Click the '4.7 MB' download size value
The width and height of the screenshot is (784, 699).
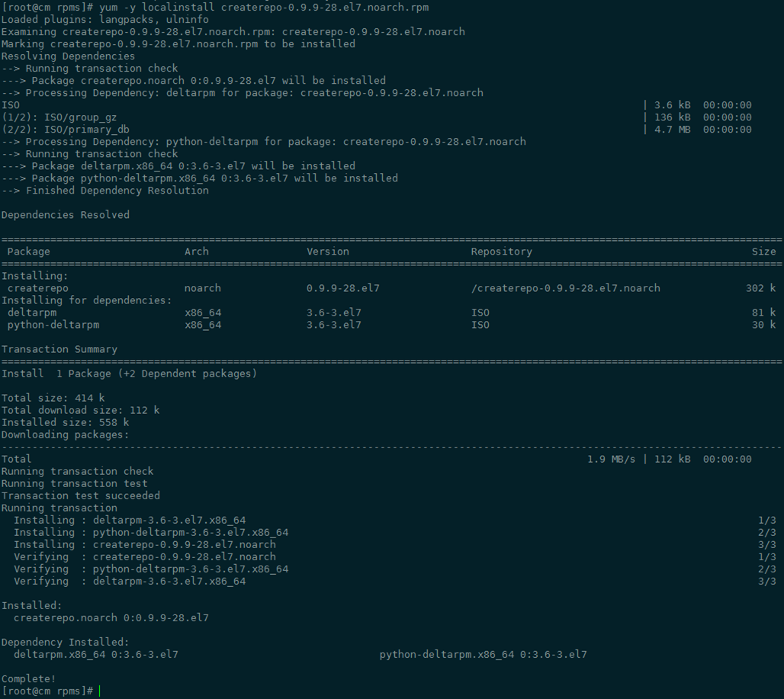[x=672, y=130]
